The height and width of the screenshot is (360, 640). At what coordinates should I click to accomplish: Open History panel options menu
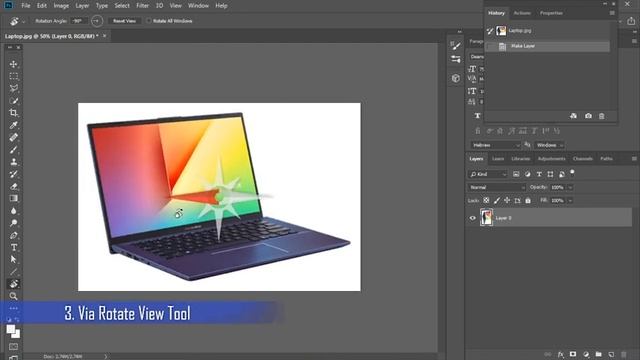[x=612, y=13]
